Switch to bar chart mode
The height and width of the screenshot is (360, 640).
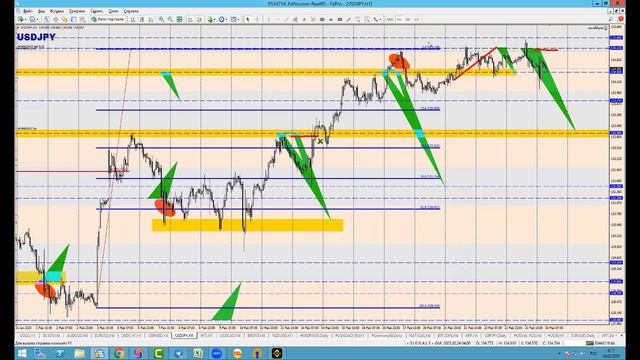click(x=132, y=19)
